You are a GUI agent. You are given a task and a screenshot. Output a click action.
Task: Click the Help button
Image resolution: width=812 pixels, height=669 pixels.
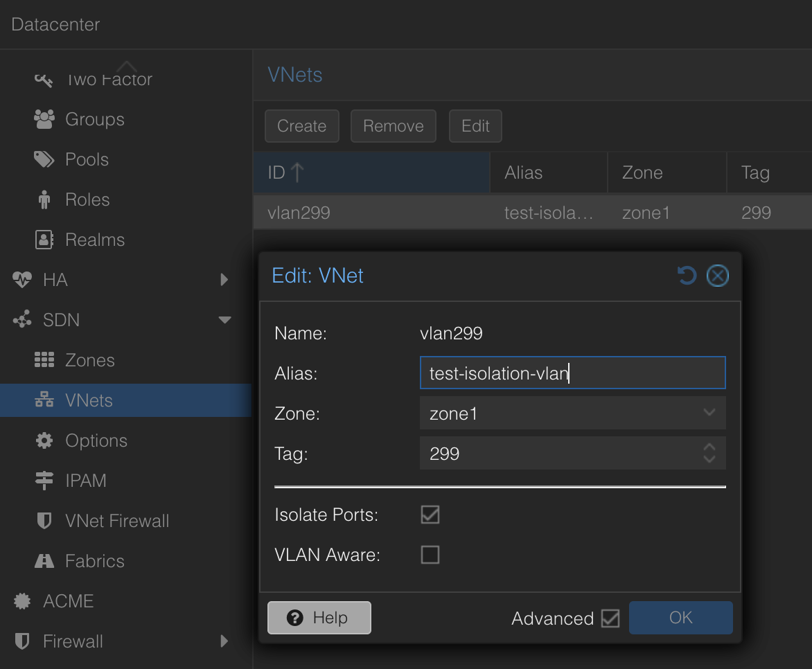pyautogui.click(x=319, y=618)
